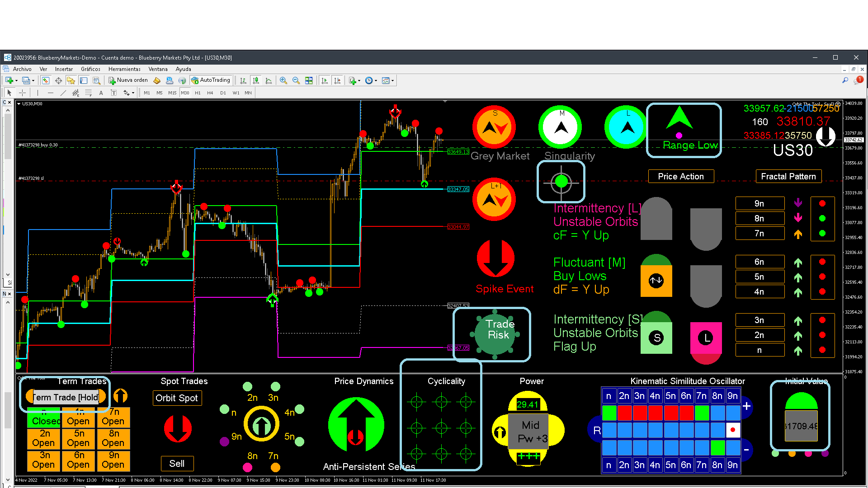Toggle the chart shift button

(x=337, y=80)
